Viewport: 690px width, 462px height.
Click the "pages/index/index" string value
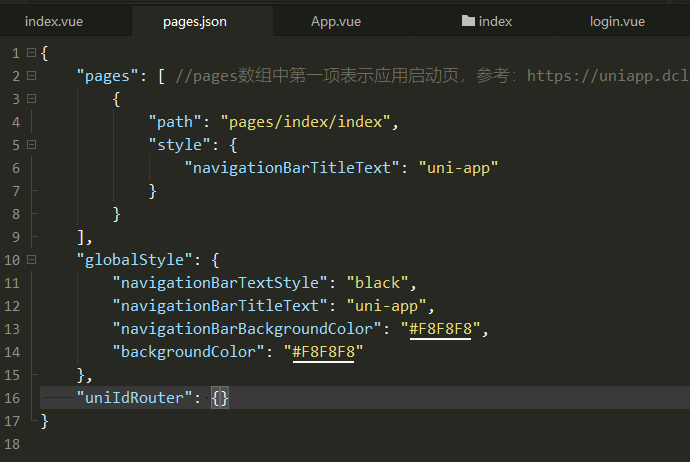pyautogui.click(x=305, y=122)
